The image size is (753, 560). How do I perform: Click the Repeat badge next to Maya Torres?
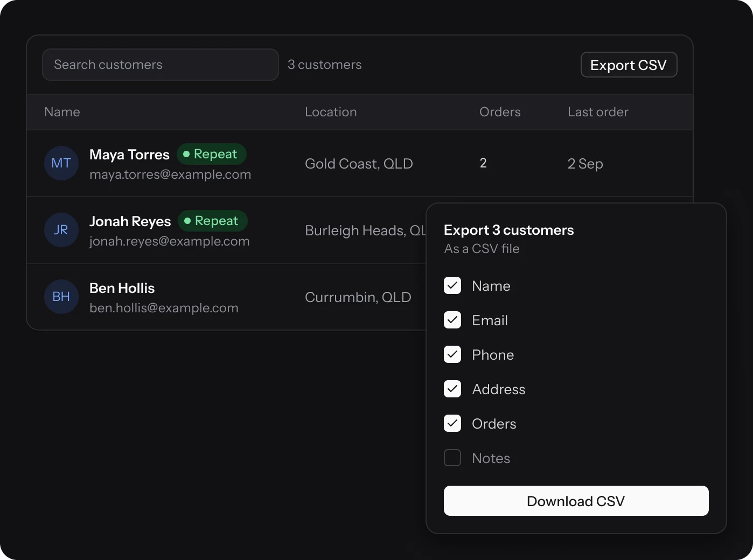(x=211, y=154)
